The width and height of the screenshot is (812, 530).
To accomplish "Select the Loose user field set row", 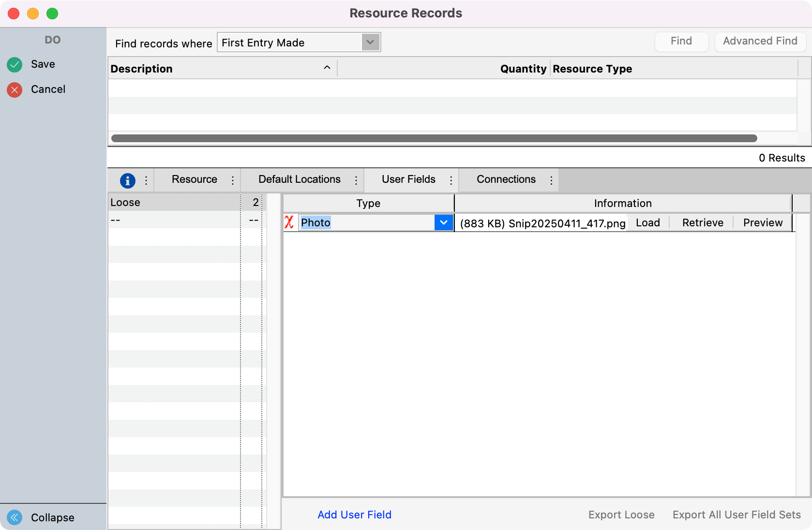I will [174, 203].
